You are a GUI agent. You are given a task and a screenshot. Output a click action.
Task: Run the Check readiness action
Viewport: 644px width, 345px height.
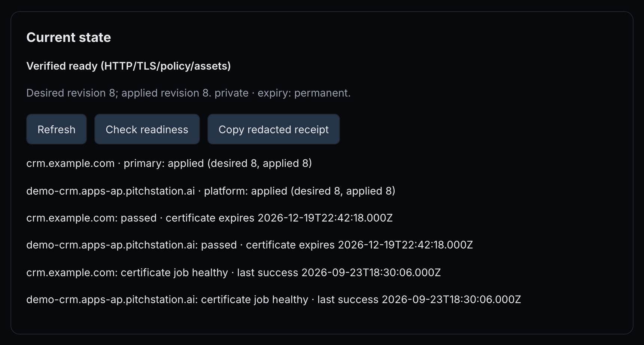(147, 129)
